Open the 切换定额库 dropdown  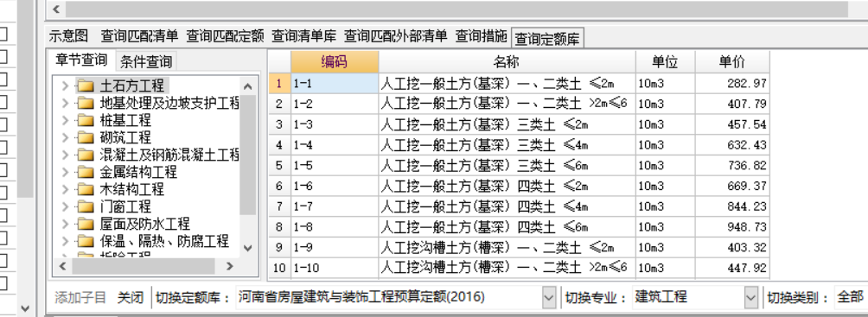pos(548,298)
